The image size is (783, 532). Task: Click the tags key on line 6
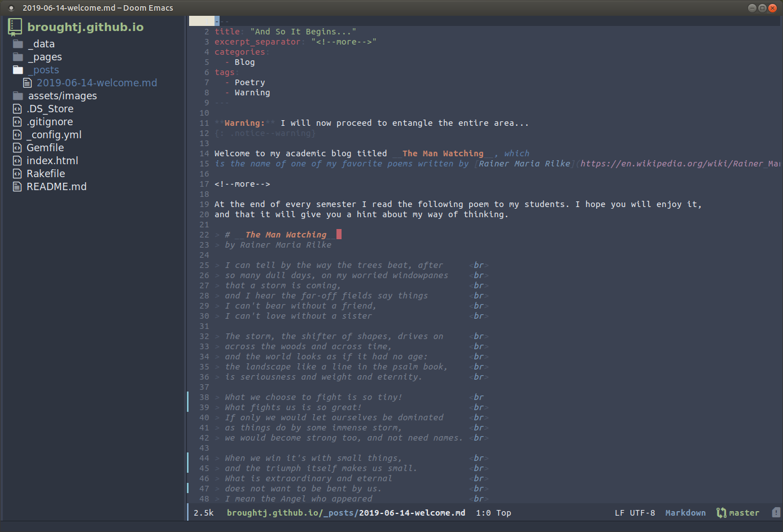pyautogui.click(x=225, y=72)
